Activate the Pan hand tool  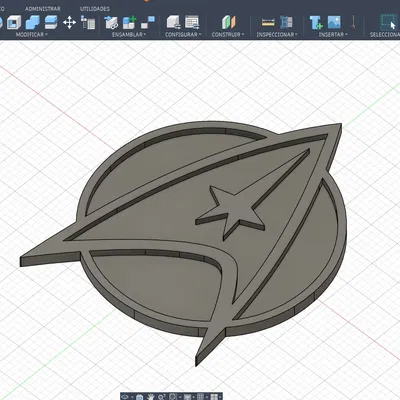(151, 397)
